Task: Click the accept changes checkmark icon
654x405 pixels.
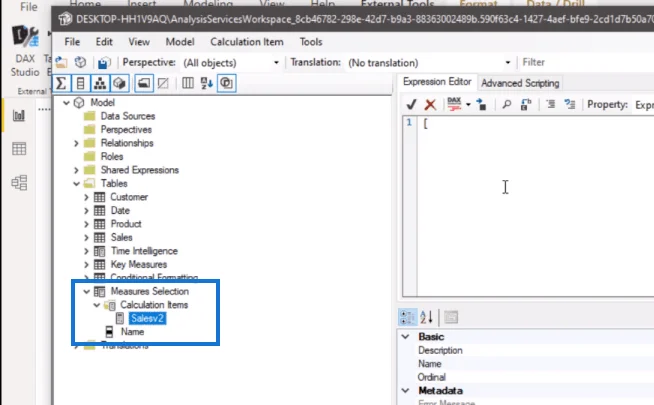Action: [x=411, y=104]
